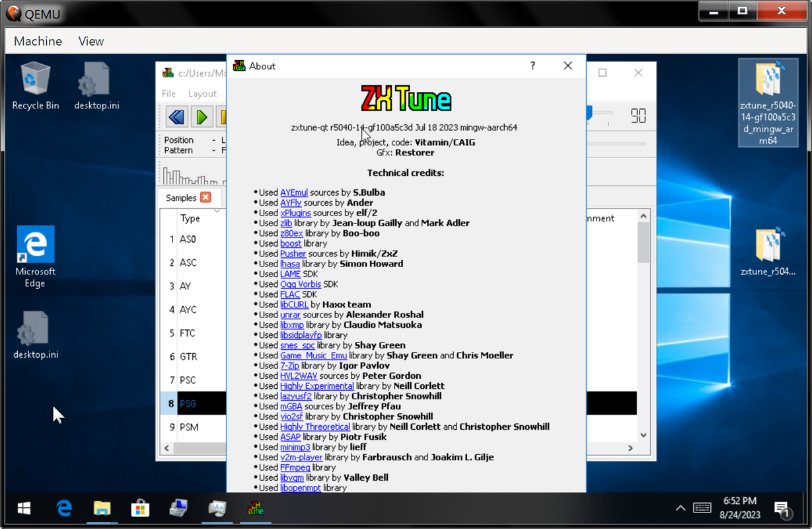The height and width of the screenshot is (529, 812).
Task: Select the zxtune_r5040-14-gf100a5c3d_mingw_arm64 folder
Action: pyautogui.click(x=768, y=102)
